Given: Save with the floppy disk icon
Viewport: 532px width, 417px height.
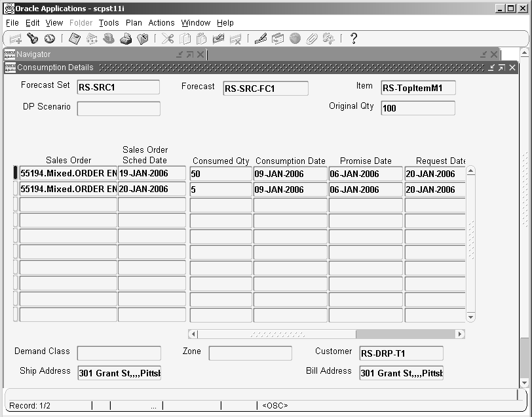Looking at the screenshot, I should point(75,39).
